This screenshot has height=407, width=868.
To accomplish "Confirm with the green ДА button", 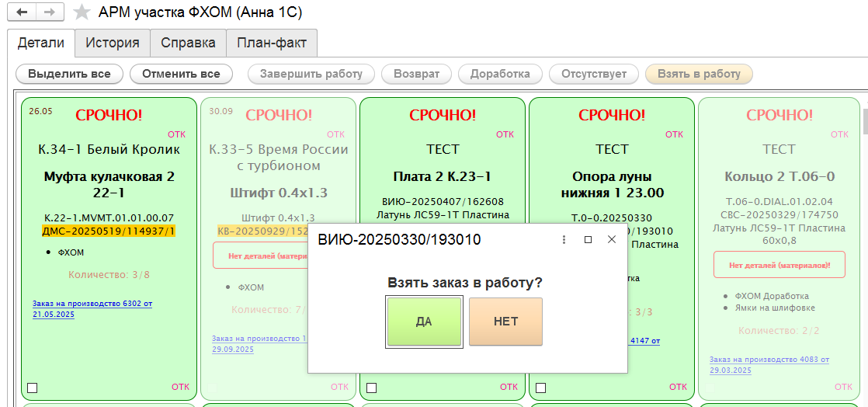I will [424, 322].
